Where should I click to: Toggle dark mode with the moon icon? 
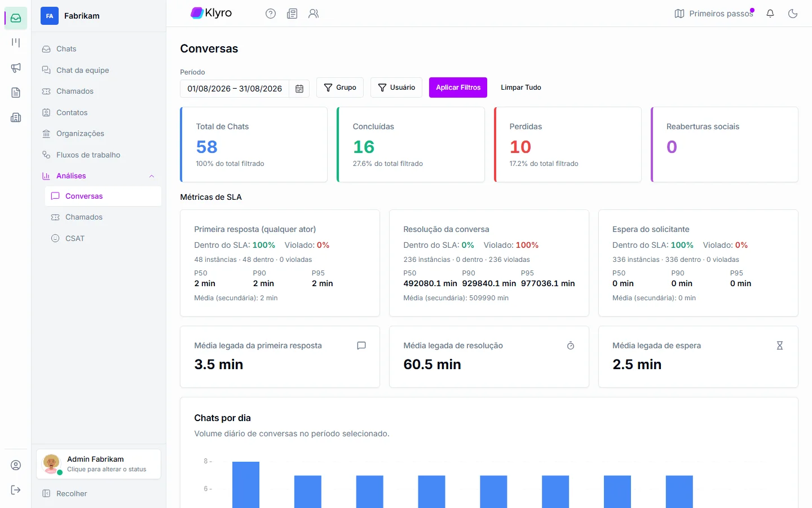(x=793, y=14)
